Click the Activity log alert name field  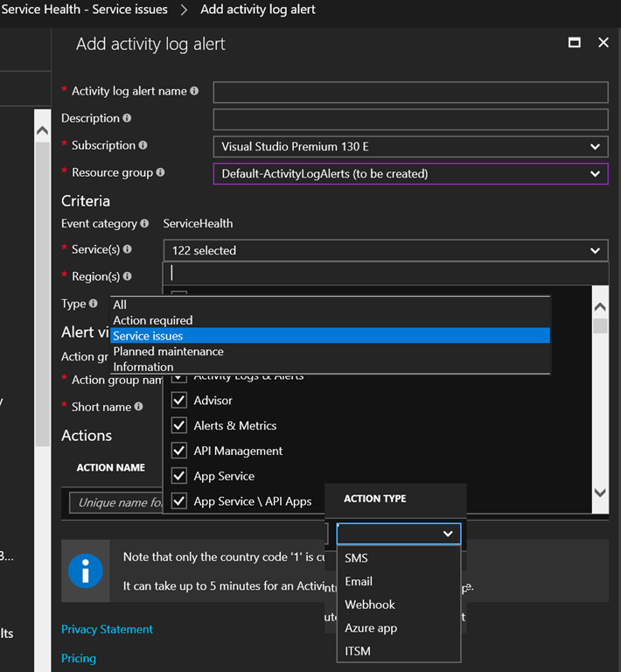410,92
